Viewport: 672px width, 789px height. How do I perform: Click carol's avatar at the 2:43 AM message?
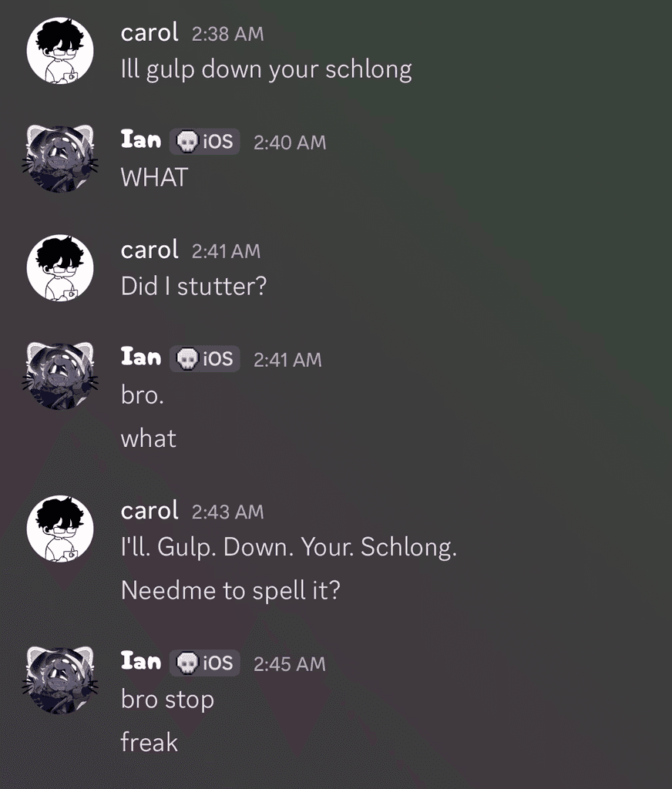pyautogui.click(x=60, y=529)
